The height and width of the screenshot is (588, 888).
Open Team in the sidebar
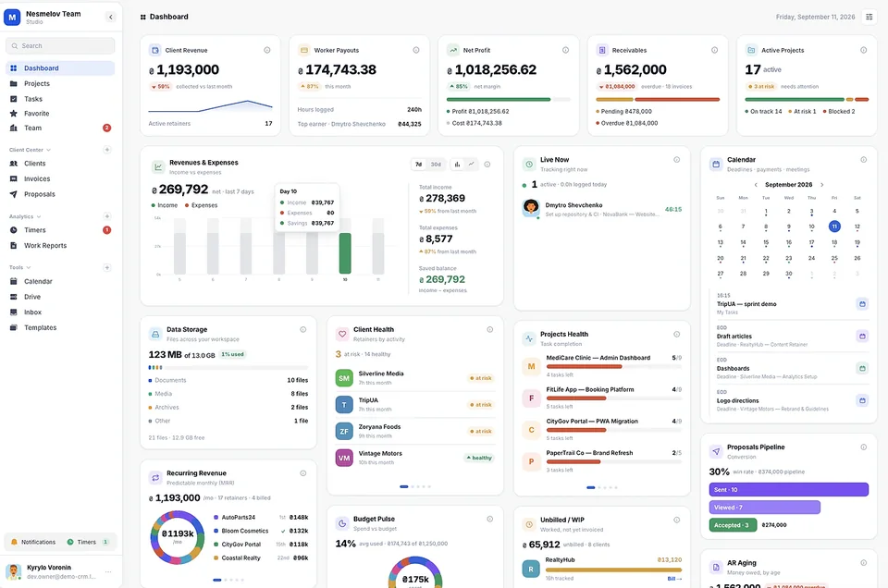[x=60, y=128]
